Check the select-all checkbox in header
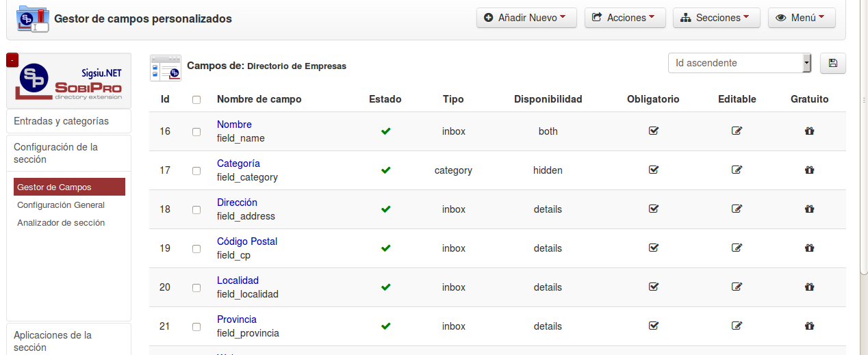Image resolution: width=868 pixels, height=355 pixels. pyautogui.click(x=196, y=99)
